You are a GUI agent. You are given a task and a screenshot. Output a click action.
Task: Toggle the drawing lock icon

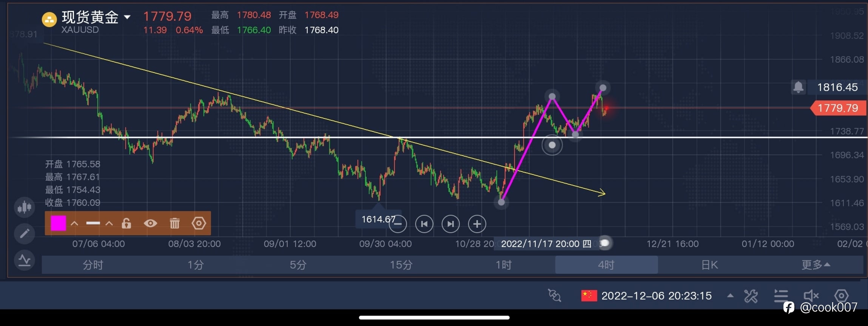coord(126,223)
